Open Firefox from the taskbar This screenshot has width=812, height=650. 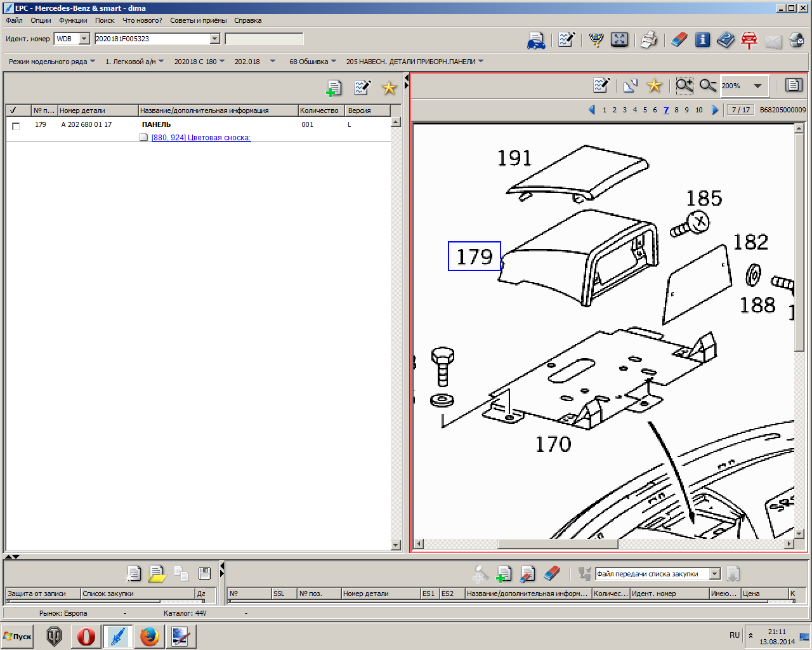149,636
